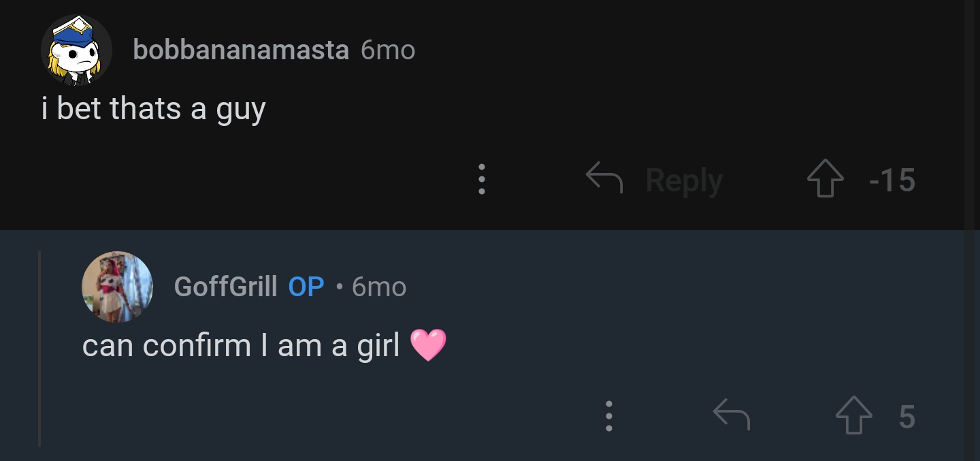
Task: Open the overflow menu on bobbananamasta's comment
Action: (x=481, y=180)
